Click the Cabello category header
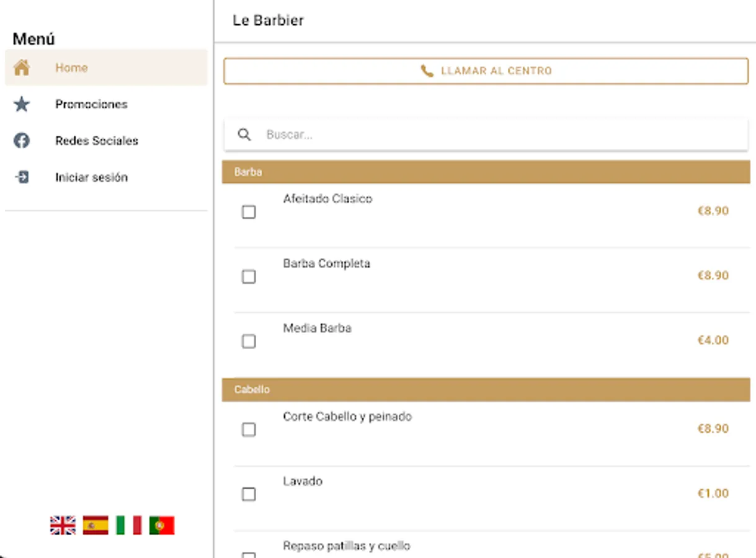The height and width of the screenshot is (558, 756). pyautogui.click(x=486, y=389)
